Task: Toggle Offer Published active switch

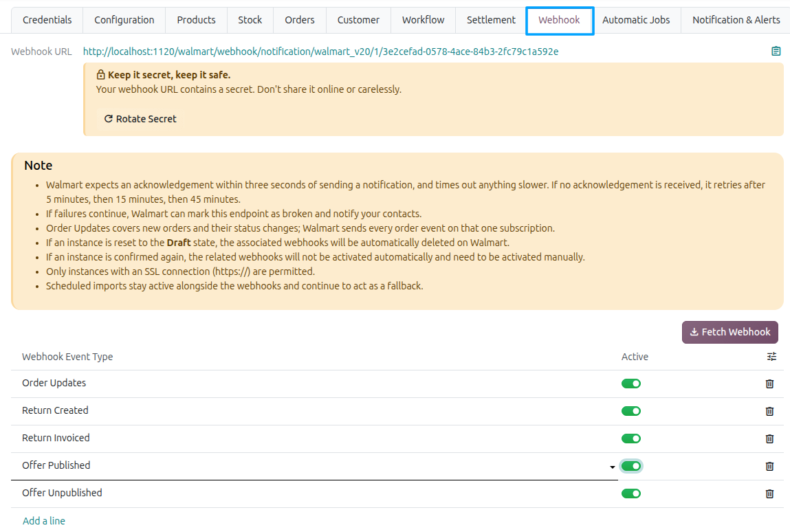Action: click(x=630, y=466)
